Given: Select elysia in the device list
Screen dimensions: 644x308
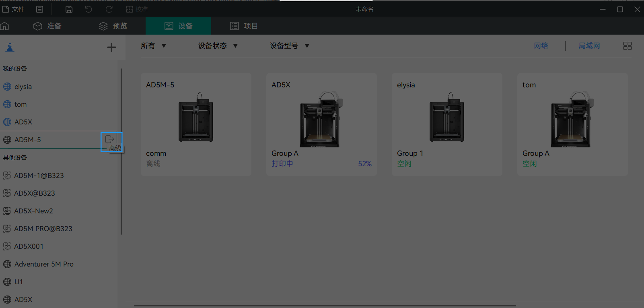Looking at the screenshot, I should [x=59, y=87].
